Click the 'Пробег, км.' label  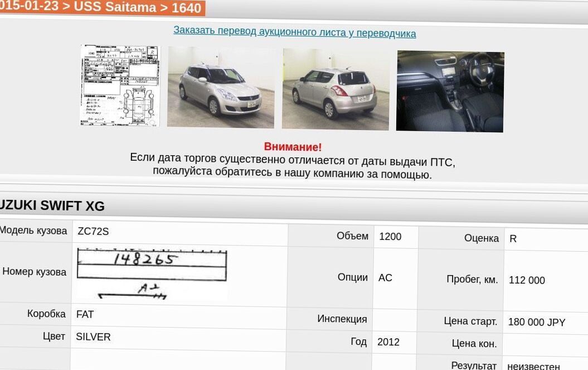coord(472,279)
